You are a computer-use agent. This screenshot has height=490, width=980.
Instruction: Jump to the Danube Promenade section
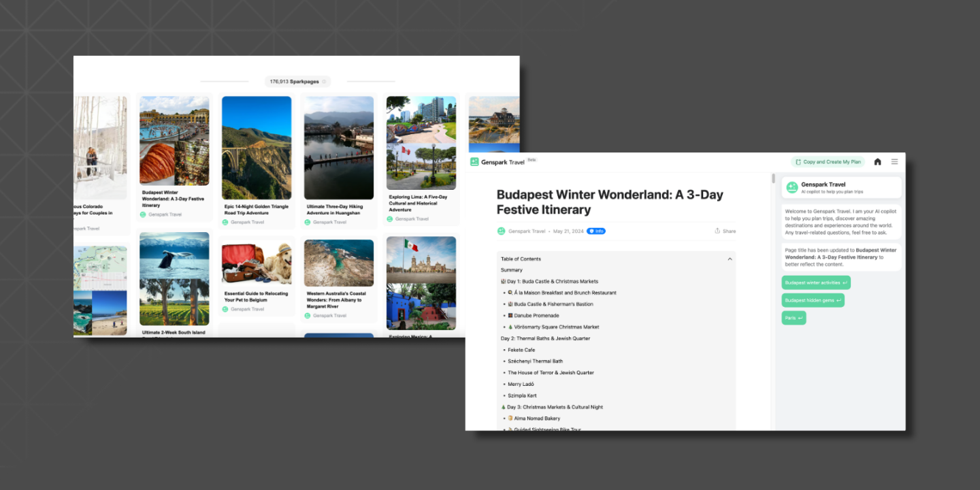pos(534,316)
